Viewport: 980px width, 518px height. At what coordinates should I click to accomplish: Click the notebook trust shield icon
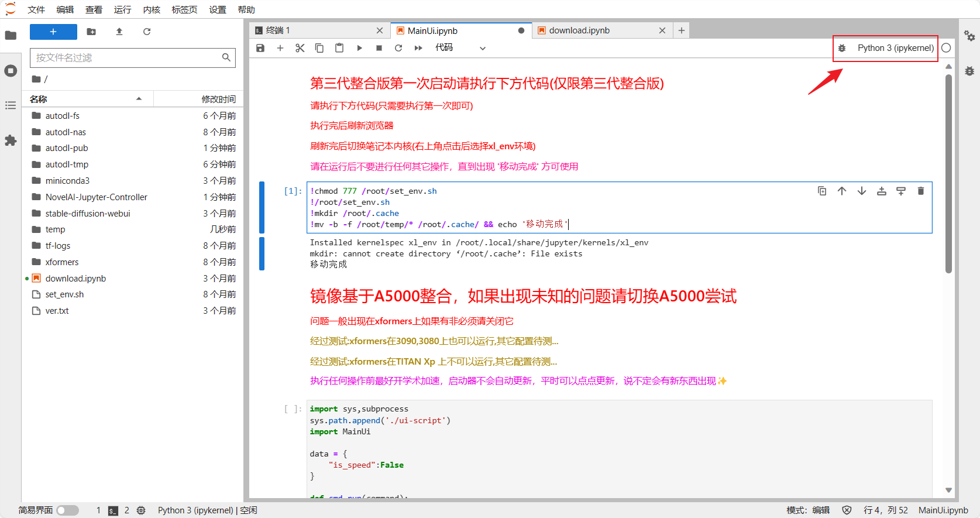pyautogui.click(x=847, y=510)
